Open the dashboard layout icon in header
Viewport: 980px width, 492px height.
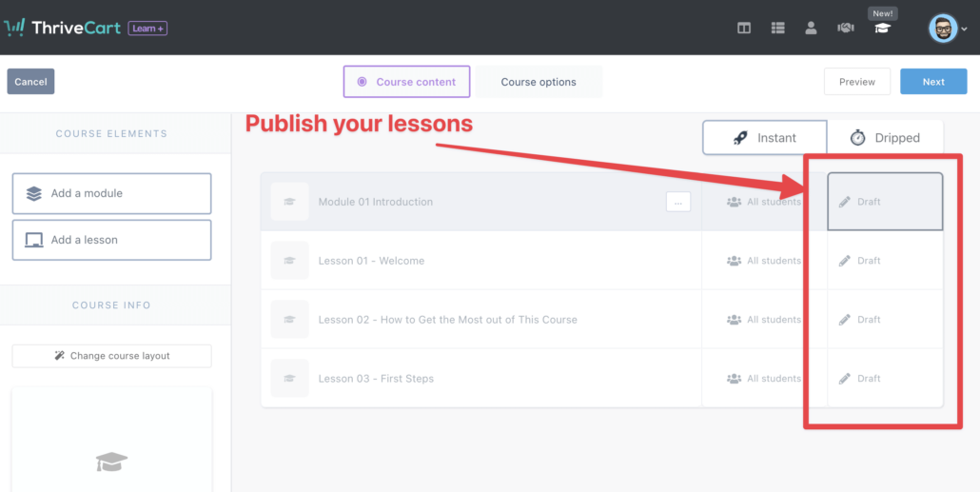tap(744, 29)
